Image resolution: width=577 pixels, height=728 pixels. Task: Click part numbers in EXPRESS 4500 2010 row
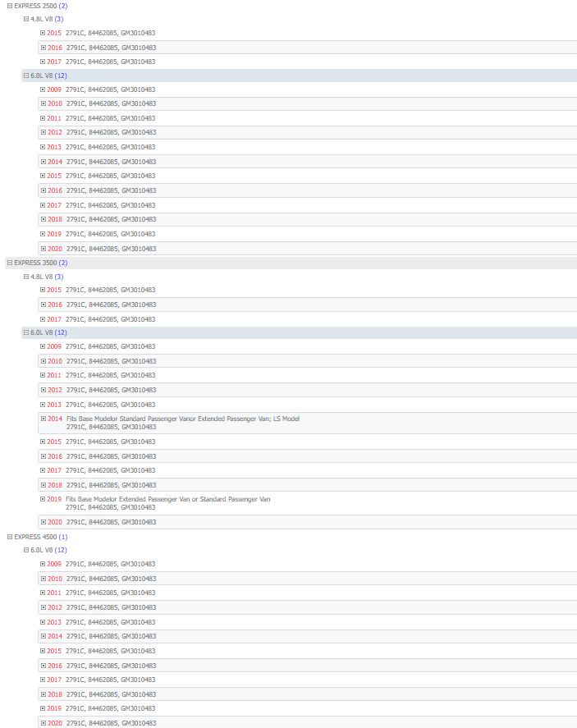(111, 579)
